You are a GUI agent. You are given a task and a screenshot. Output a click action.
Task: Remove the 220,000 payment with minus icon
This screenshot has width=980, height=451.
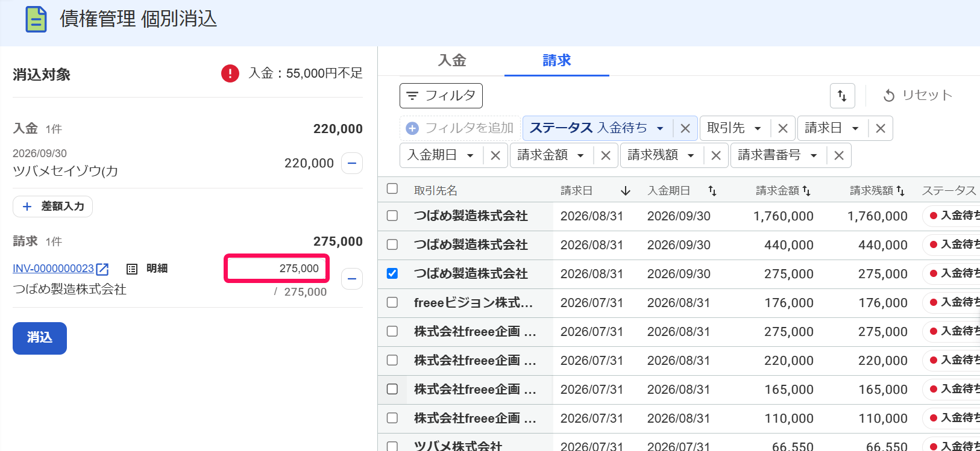(x=352, y=163)
